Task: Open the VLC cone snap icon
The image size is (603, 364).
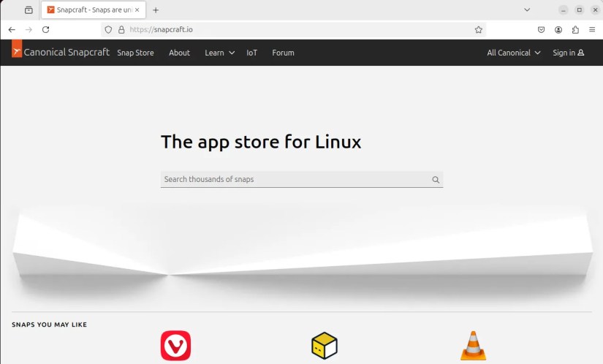Action: [474, 346]
